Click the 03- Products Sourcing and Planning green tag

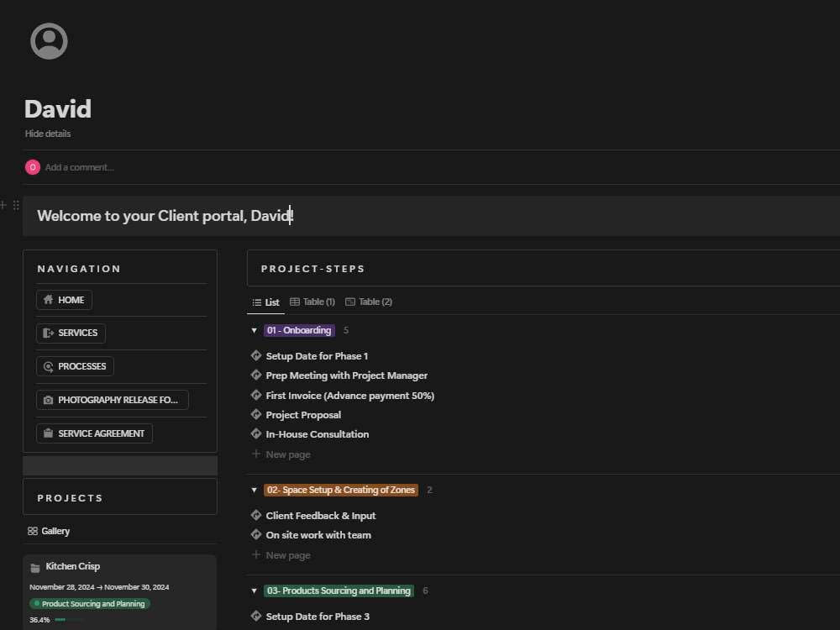point(339,591)
